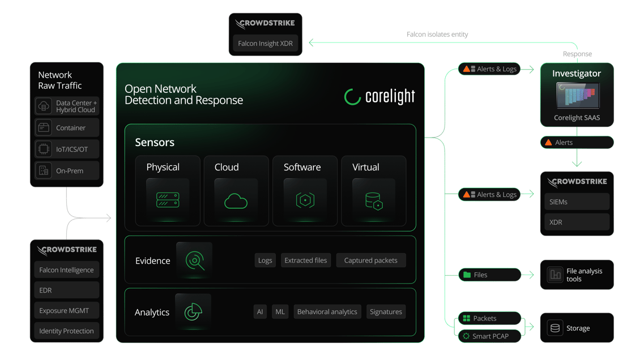Viewport: 644px width, 356px height.
Task: Click the Cloud sensor label
Action: pos(227,167)
